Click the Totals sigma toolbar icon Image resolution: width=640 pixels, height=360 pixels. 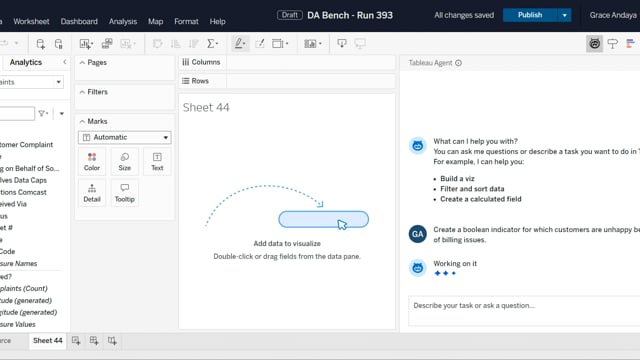click(212, 44)
